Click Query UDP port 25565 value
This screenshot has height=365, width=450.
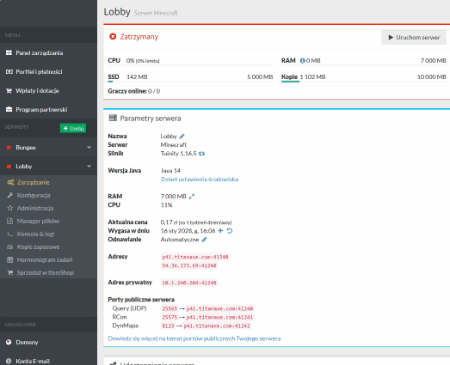169,309
